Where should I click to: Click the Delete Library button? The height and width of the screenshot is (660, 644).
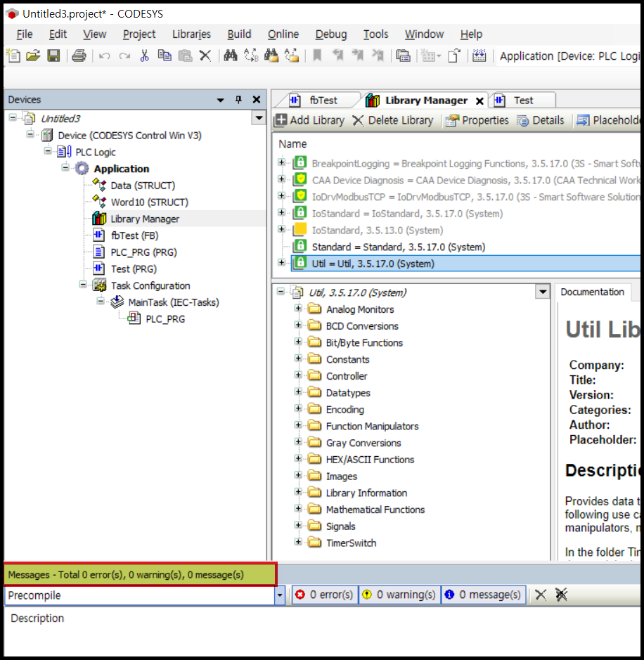[x=393, y=120]
